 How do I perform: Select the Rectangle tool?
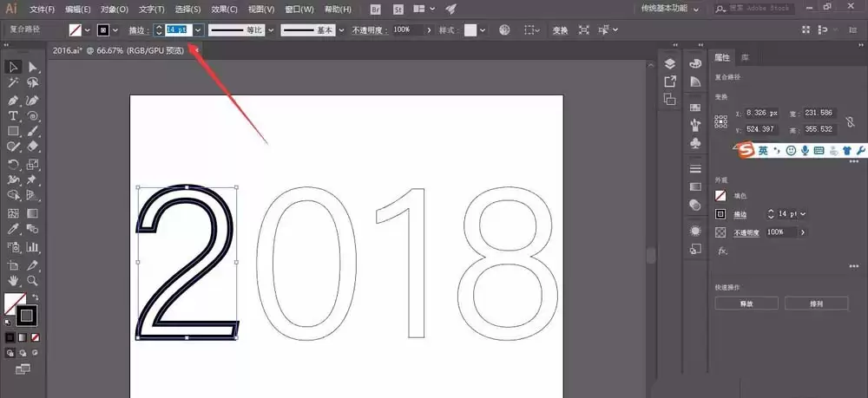(x=13, y=132)
